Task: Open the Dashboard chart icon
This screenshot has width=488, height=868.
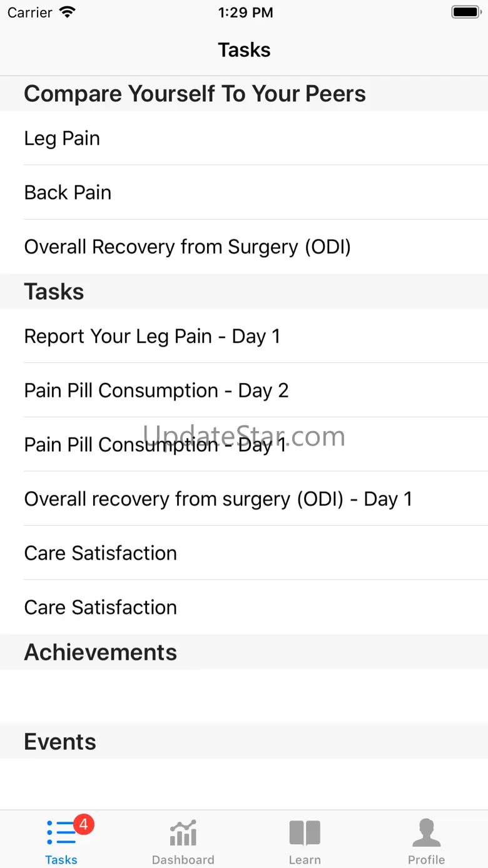Action: pyautogui.click(x=183, y=834)
